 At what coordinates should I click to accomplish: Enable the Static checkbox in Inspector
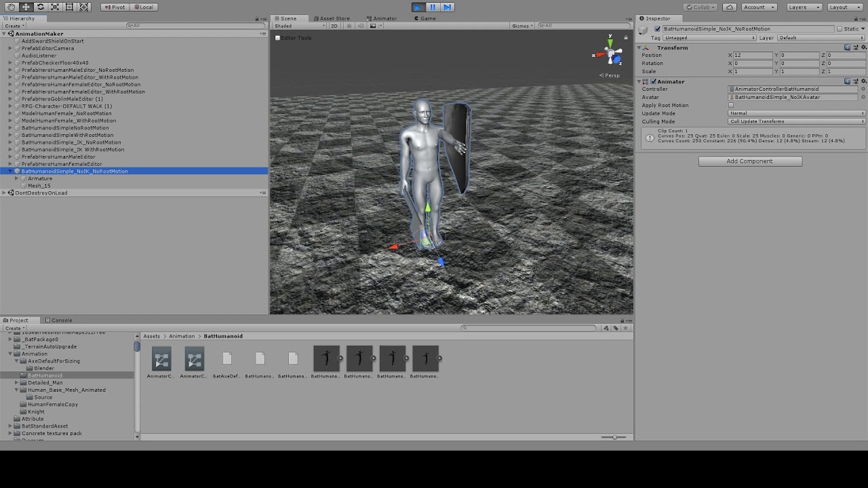pyautogui.click(x=840, y=29)
